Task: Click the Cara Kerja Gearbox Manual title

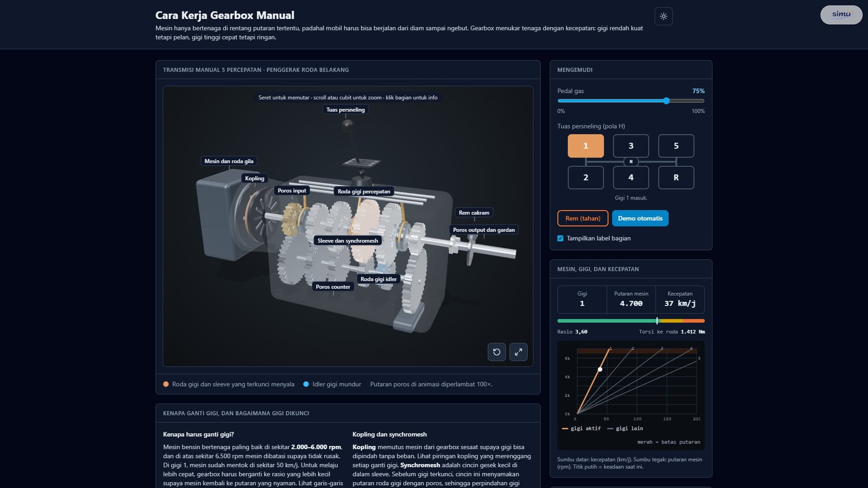Action: [x=225, y=15]
